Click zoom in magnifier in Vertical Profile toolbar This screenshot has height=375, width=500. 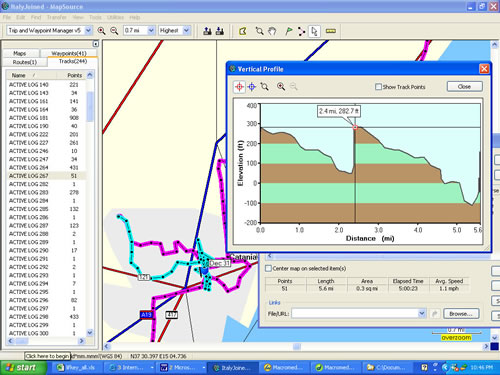pyautogui.click(x=281, y=87)
